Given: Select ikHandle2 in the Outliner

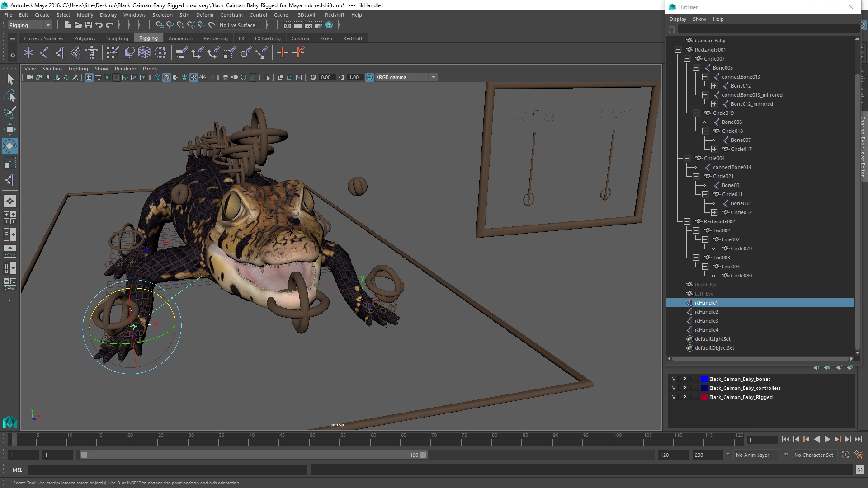Looking at the screenshot, I should click(706, 312).
